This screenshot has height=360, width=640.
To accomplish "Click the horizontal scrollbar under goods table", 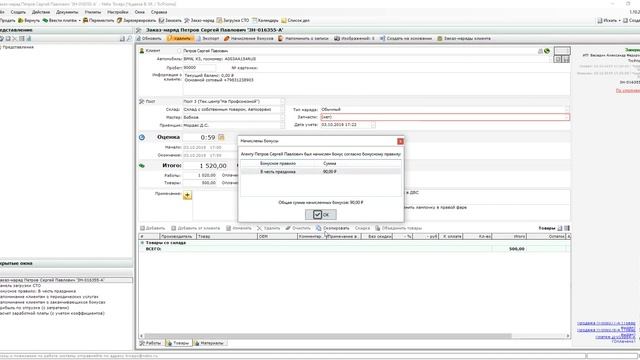I will point(328,336).
